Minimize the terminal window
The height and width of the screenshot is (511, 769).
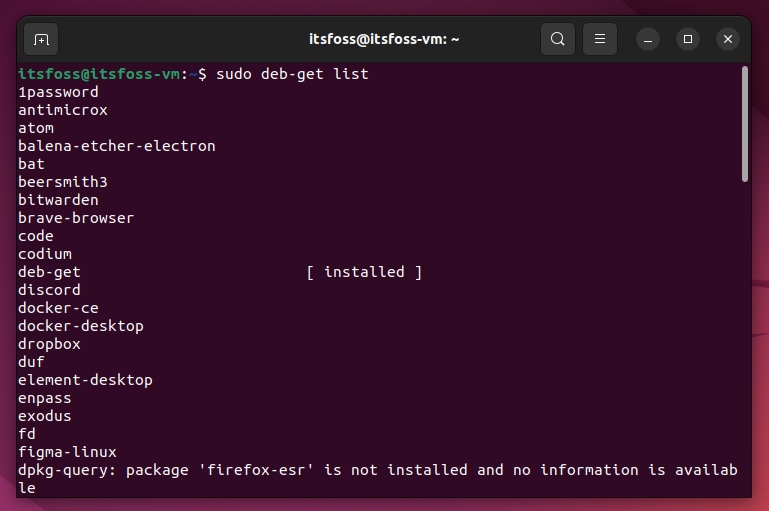648,40
